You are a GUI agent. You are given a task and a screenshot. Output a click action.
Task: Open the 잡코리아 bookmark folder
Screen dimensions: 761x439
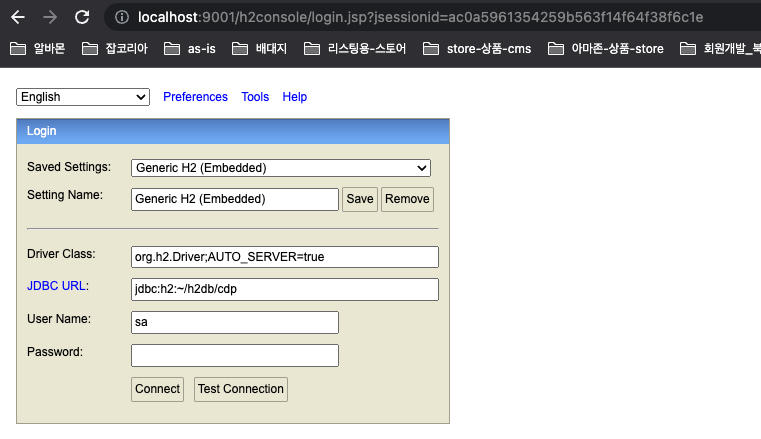click(115, 49)
